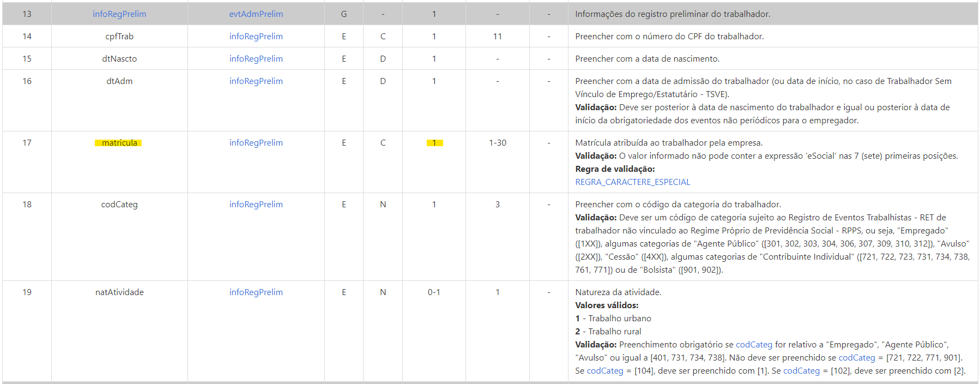Follow codCateg link before '= [104]'

(x=605, y=371)
